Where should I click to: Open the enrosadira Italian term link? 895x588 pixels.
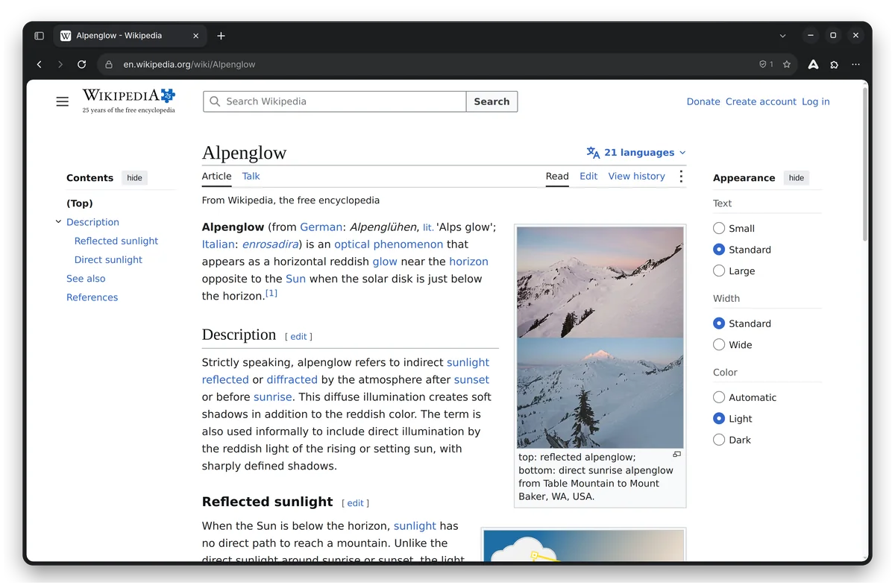[270, 244]
